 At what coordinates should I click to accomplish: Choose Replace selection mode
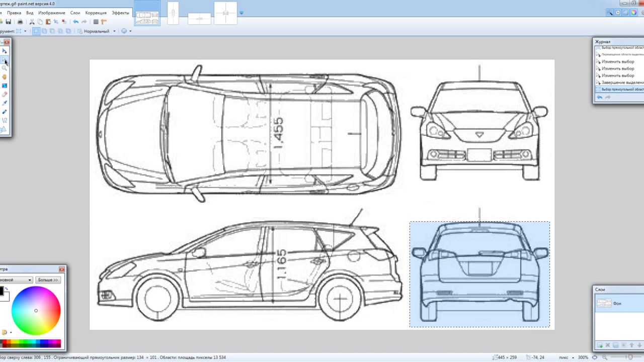[36, 31]
